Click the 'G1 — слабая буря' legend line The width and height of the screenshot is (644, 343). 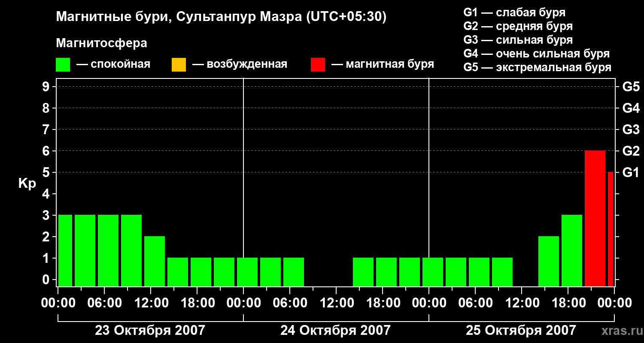coord(514,12)
